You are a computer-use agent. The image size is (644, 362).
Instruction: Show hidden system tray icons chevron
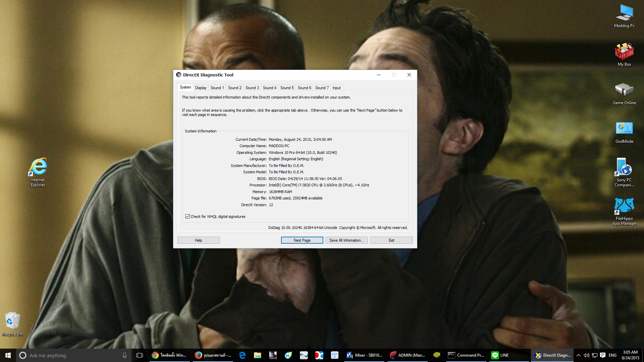[x=578, y=355]
